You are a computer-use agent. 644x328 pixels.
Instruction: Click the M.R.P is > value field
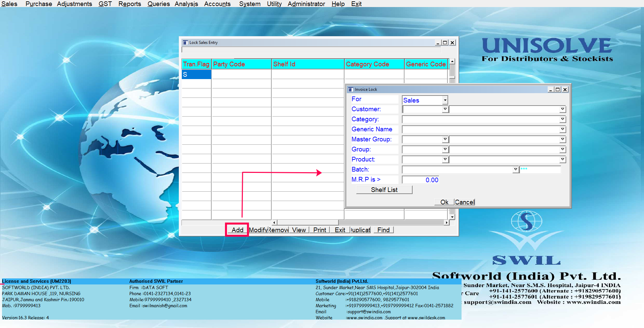(421, 180)
